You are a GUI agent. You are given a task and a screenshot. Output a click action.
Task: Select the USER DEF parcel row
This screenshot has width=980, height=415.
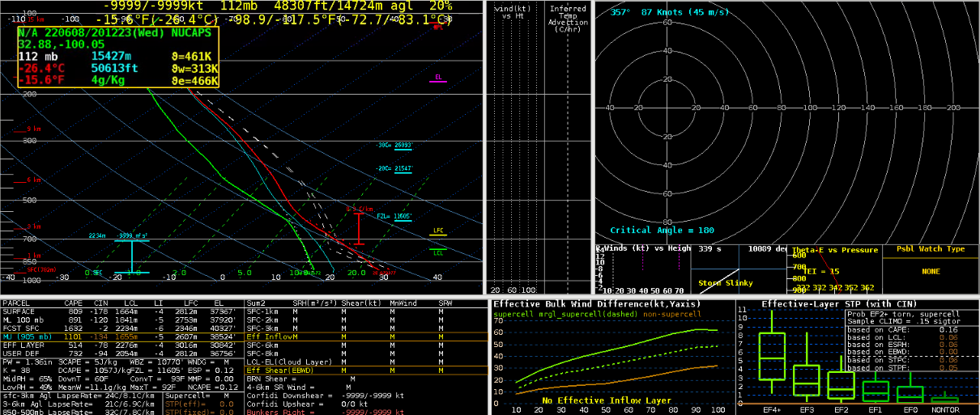coord(121,352)
